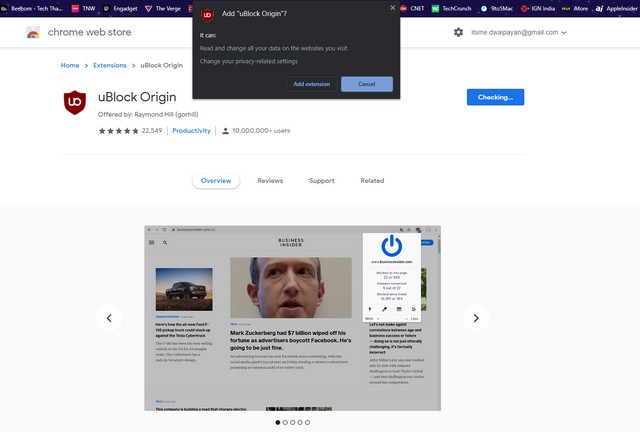
Task: Select the second carousel dot
Action: coord(285,422)
